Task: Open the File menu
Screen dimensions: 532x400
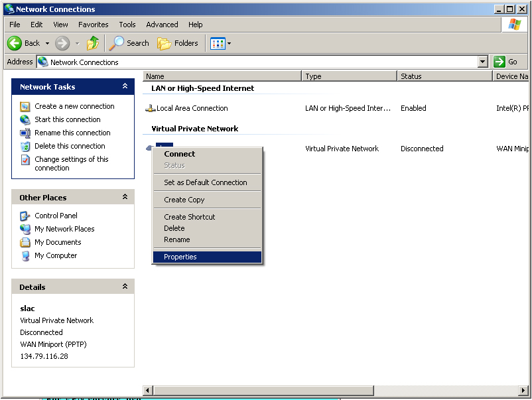Action: click(x=15, y=25)
